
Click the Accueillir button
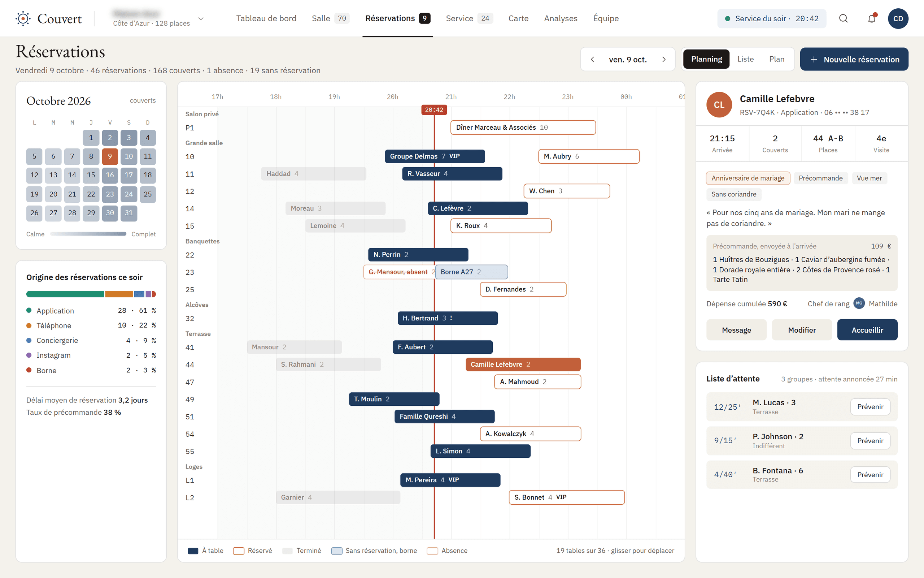pos(867,329)
